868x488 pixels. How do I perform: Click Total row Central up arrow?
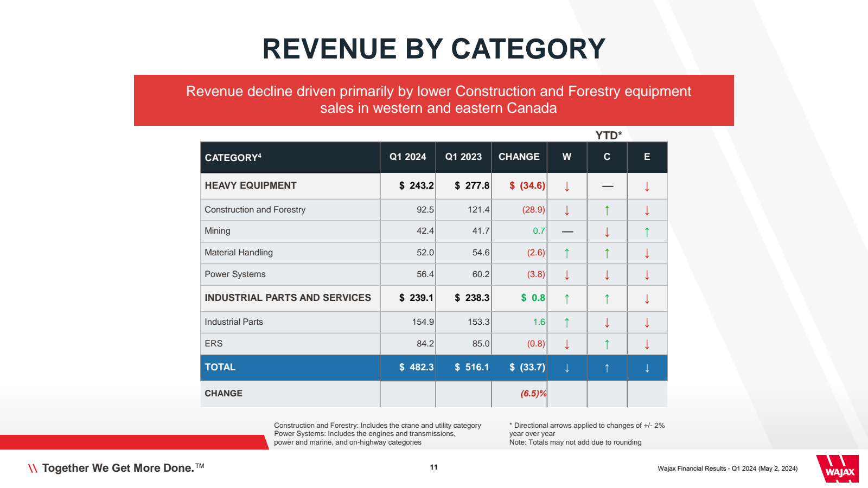[x=607, y=368]
